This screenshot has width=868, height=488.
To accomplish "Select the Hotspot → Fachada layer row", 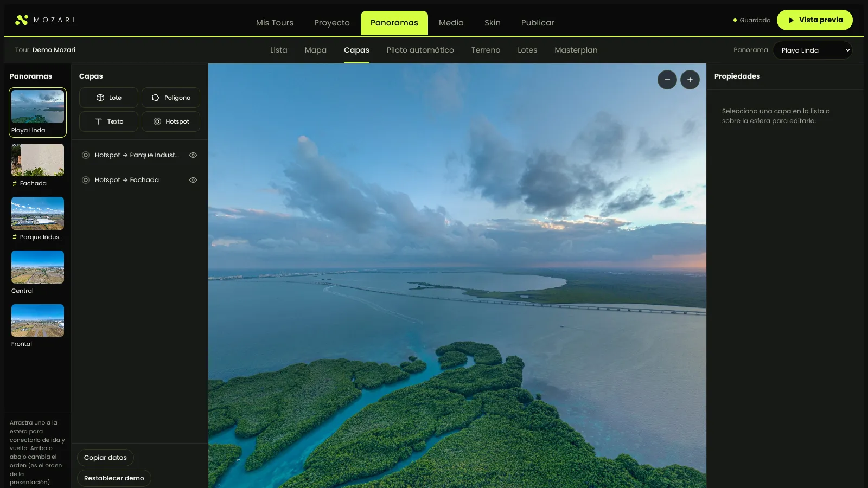I will [x=139, y=180].
